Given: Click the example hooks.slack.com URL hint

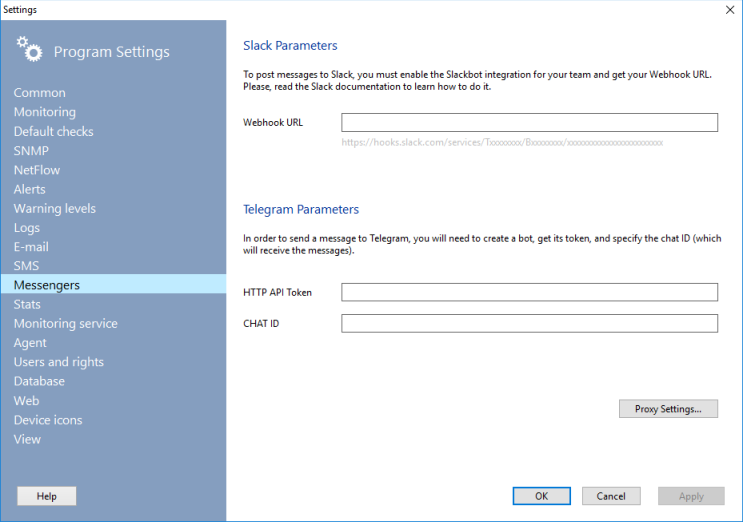Looking at the screenshot, I should 502,142.
